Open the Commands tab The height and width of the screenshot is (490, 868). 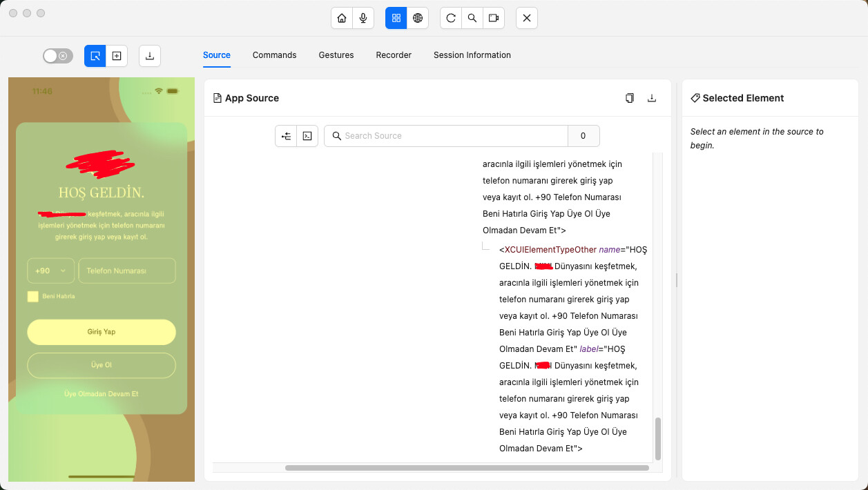[274, 55]
